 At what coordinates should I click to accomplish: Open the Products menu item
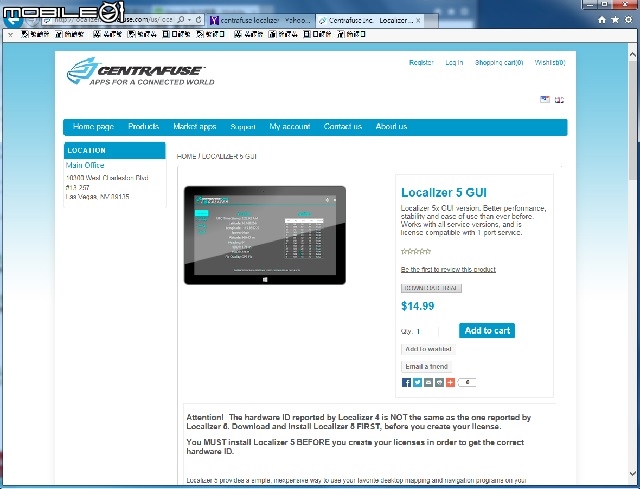(143, 127)
